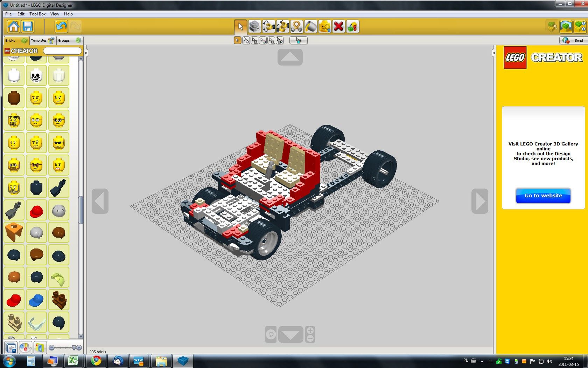
Task: Rotate camera view left arrow
Action: (100, 201)
